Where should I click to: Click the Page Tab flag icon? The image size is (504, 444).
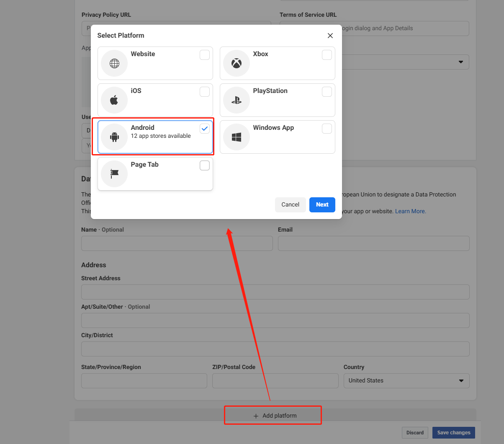click(114, 174)
